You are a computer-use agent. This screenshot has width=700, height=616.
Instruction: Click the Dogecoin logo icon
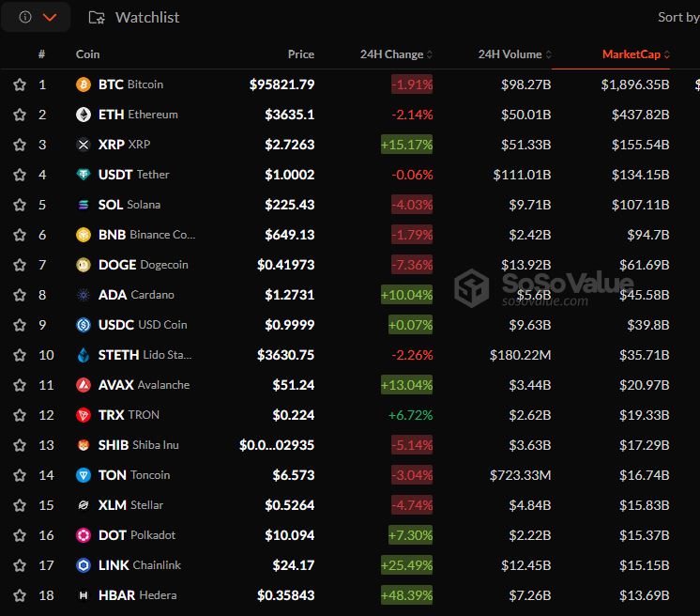[84, 265]
